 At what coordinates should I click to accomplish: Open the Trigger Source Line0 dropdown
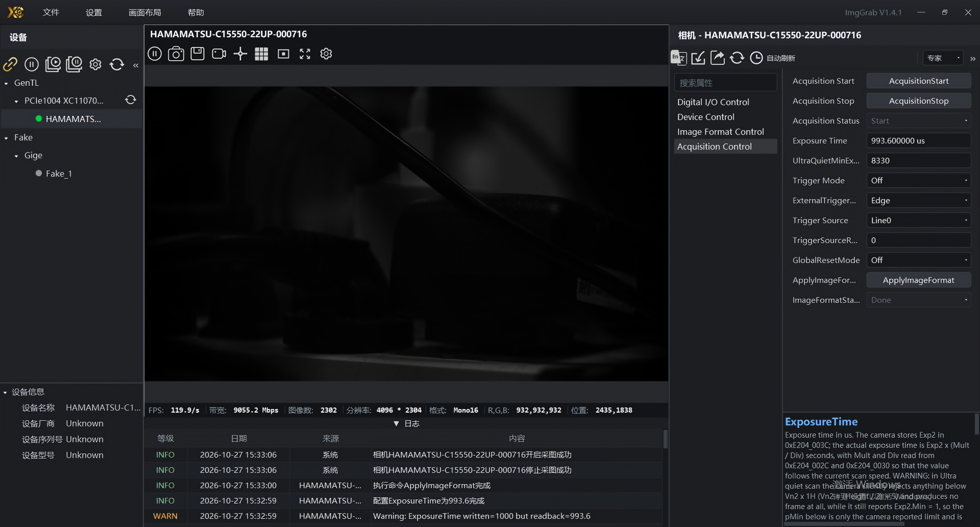pos(919,220)
